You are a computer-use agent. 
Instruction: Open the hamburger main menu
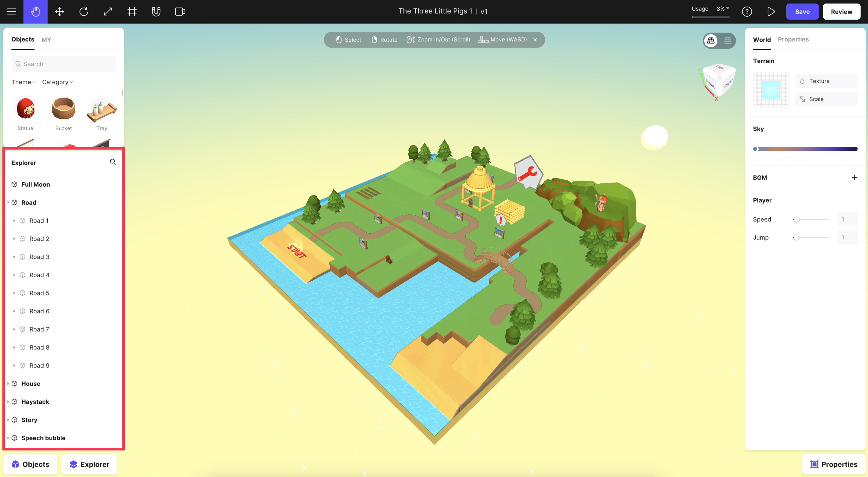11,12
